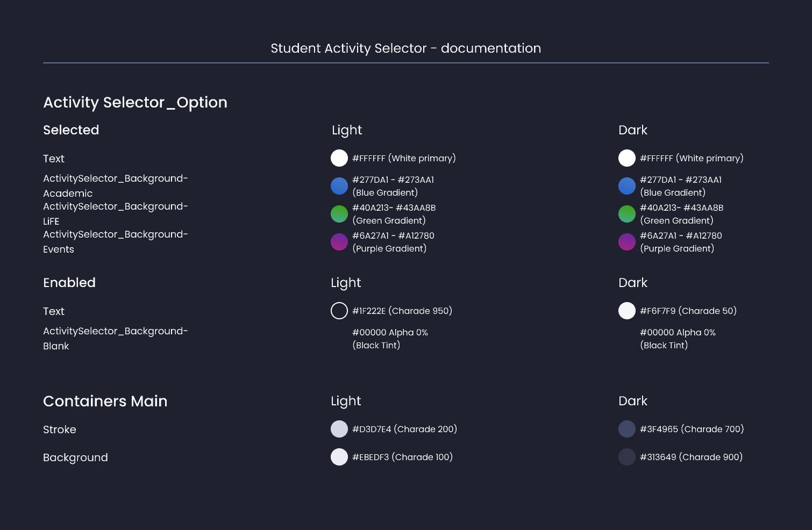Click the Charade 950 outlined swatch under Enabled
812x530 pixels.
[x=339, y=310]
